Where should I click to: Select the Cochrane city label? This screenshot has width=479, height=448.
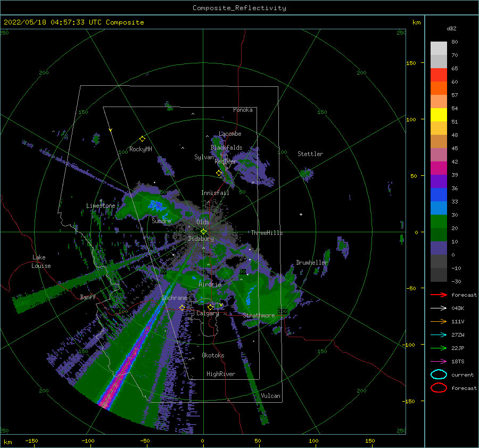174,298
